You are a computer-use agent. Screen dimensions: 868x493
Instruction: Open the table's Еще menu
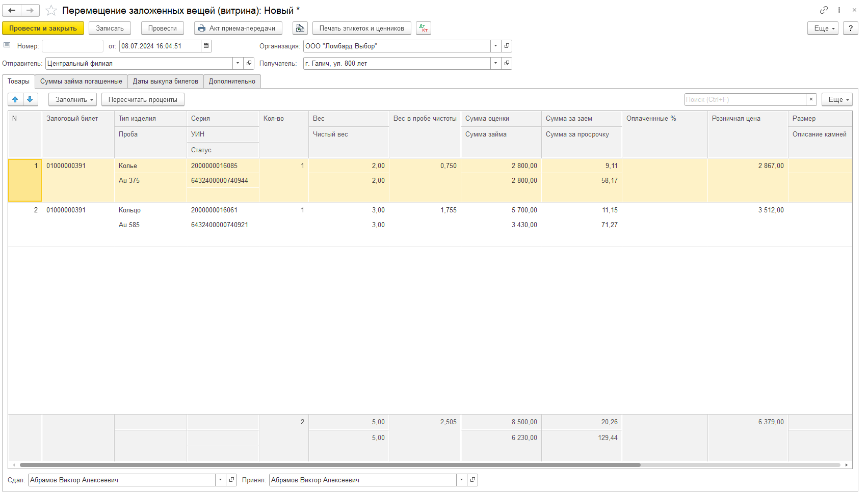coord(837,99)
